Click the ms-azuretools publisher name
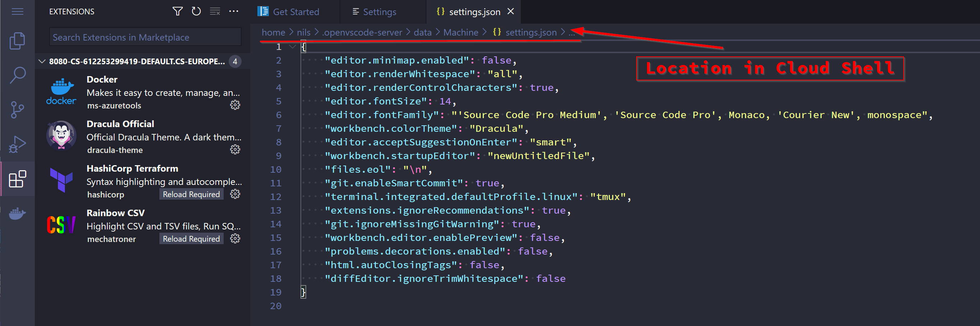The width and height of the screenshot is (980, 326). coord(114,105)
